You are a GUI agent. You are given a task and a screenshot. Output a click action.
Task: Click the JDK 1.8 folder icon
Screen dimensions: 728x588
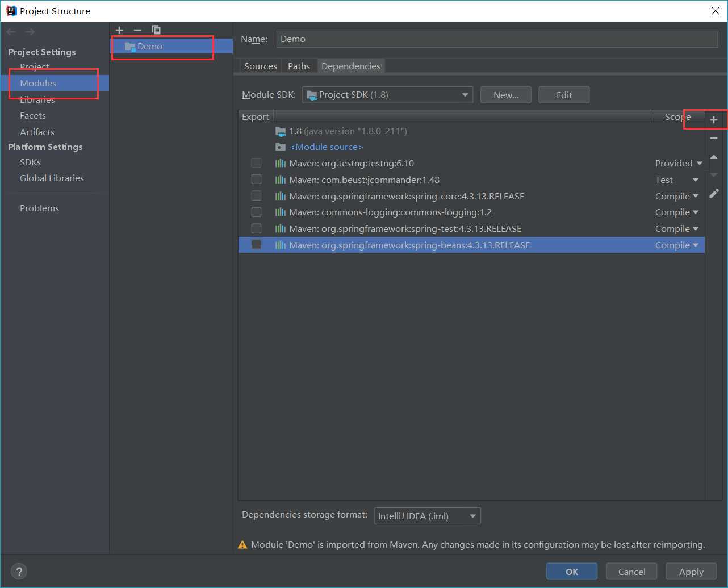(x=281, y=131)
